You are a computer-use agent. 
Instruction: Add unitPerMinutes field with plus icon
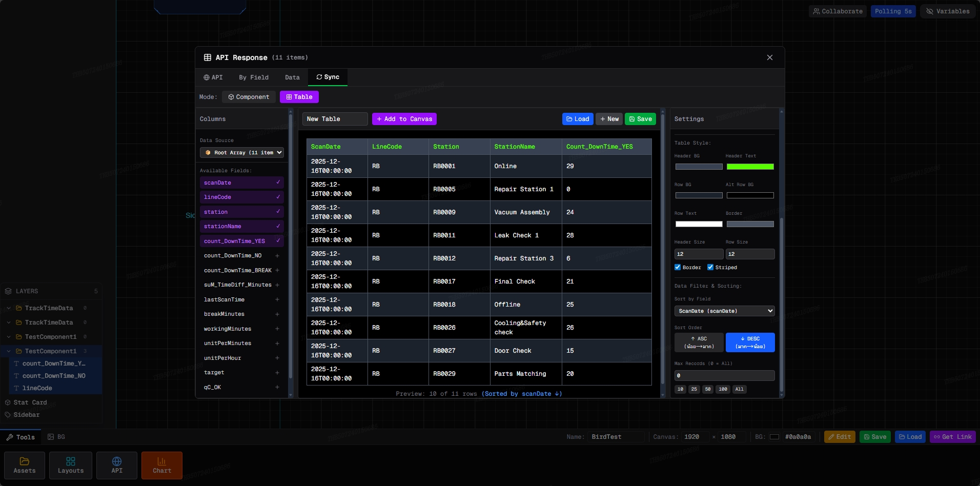pos(277,343)
